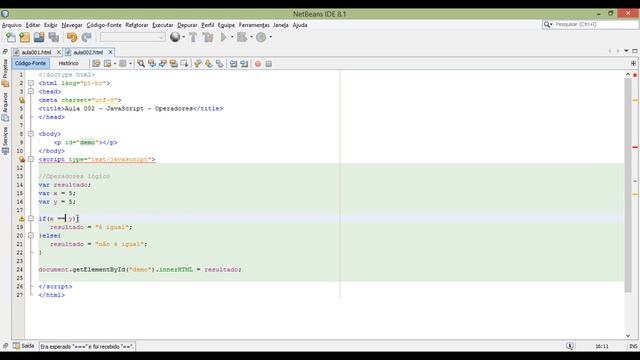Open the Ajuda menu
This screenshot has width=640, height=360.
pyautogui.click(x=300, y=25)
